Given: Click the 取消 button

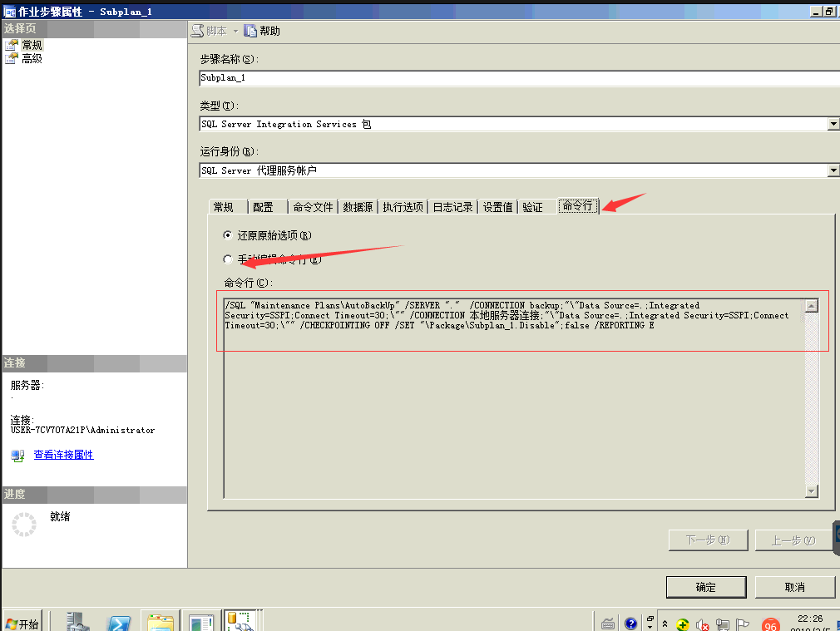Looking at the screenshot, I should [795, 587].
